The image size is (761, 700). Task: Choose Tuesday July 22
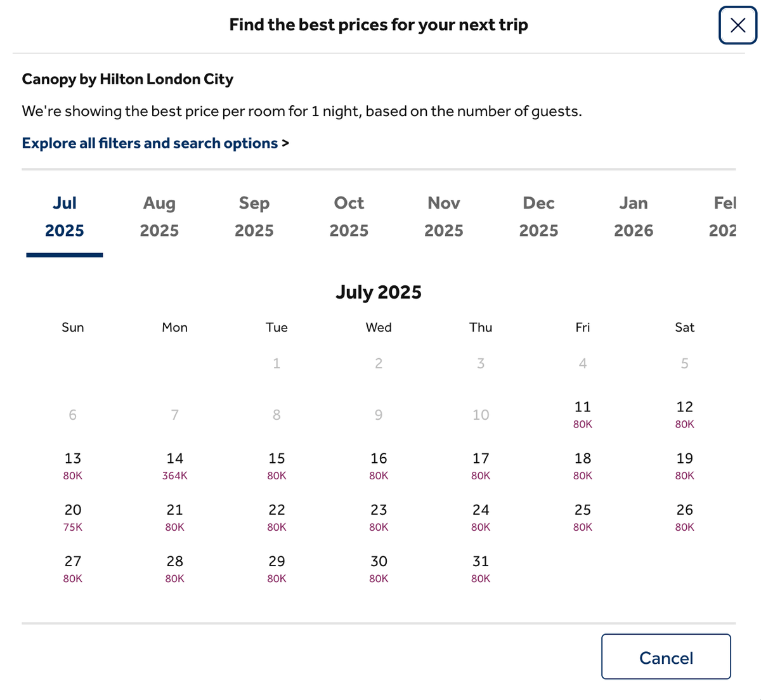point(276,517)
